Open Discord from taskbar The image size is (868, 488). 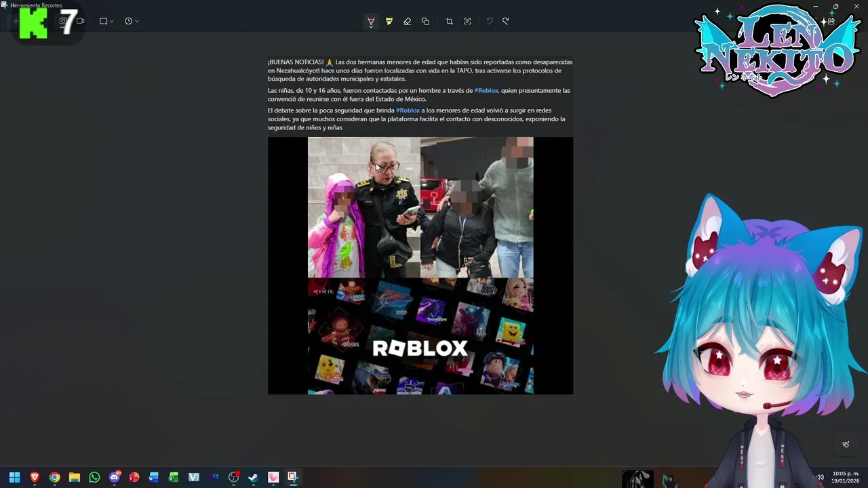tap(115, 477)
